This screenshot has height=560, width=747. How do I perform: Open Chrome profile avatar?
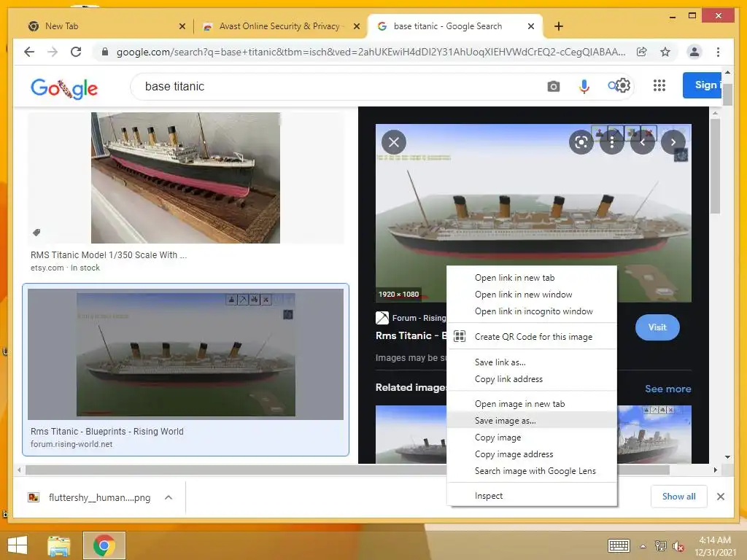[x=694, y=52]
